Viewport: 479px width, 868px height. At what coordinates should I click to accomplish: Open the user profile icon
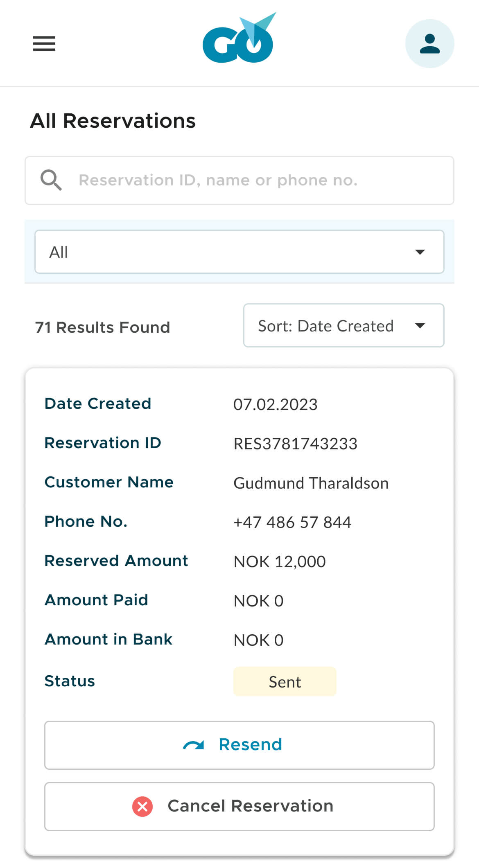coord(429,44)
